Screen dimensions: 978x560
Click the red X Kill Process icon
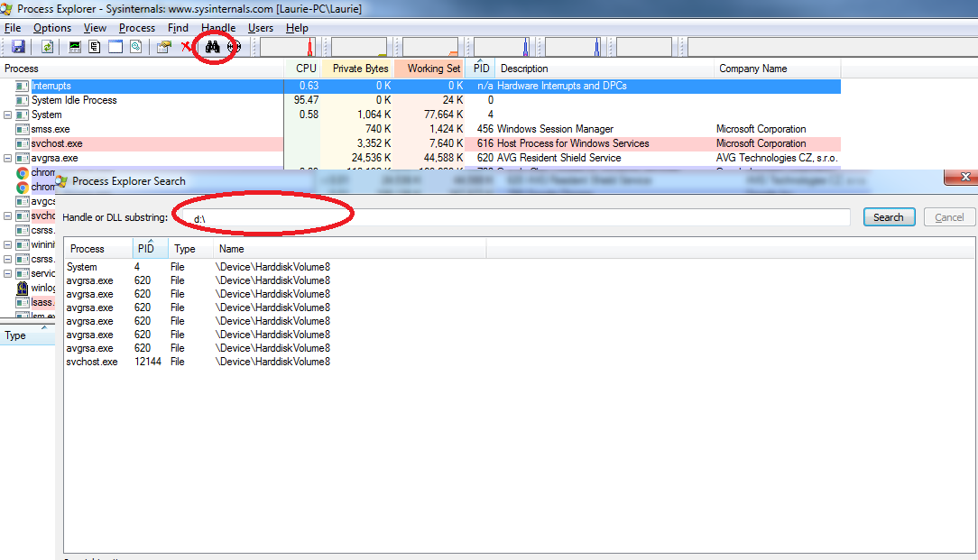185,47
